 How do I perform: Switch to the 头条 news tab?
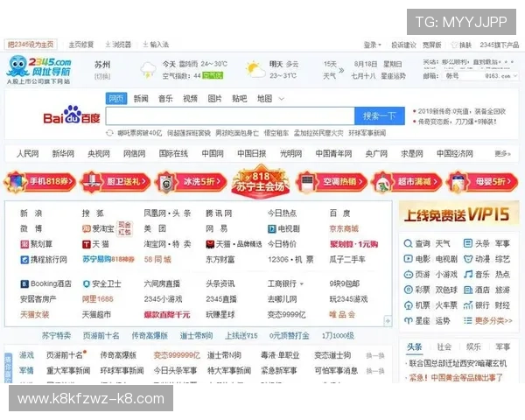(414, 347)
